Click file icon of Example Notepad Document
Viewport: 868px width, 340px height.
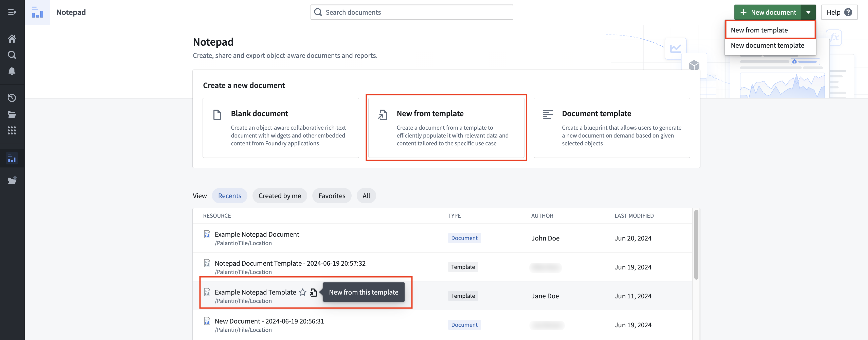207,234
